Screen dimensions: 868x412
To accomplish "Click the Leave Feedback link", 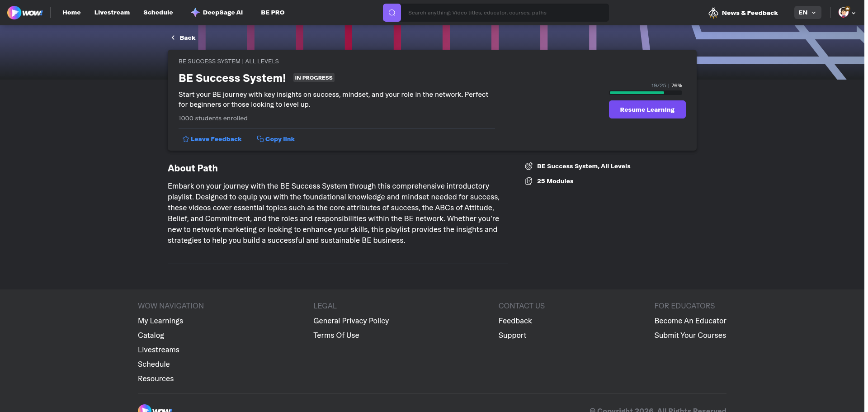I will pyautogui.click(x=212, y=139).
